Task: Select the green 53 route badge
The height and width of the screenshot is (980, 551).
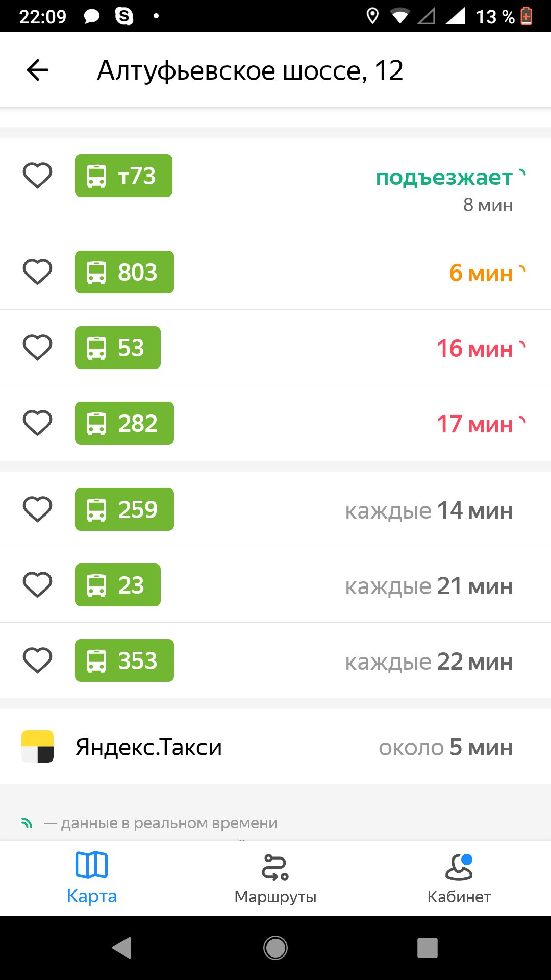Action: click(118, 348)
